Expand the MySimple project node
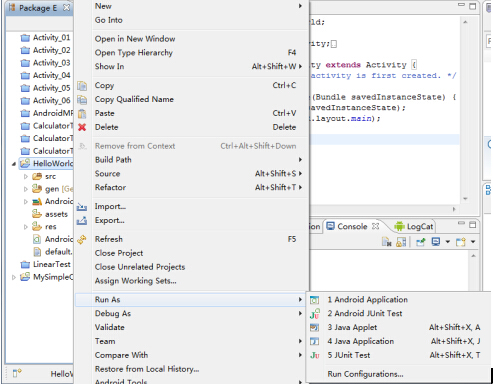 coord(14,277)
